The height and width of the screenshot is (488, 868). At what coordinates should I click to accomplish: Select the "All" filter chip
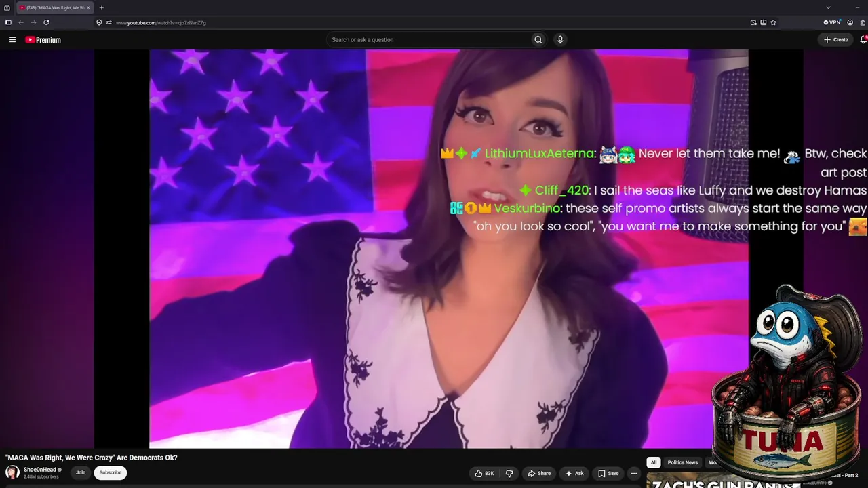pyautogui.click(x=654, y=462)
